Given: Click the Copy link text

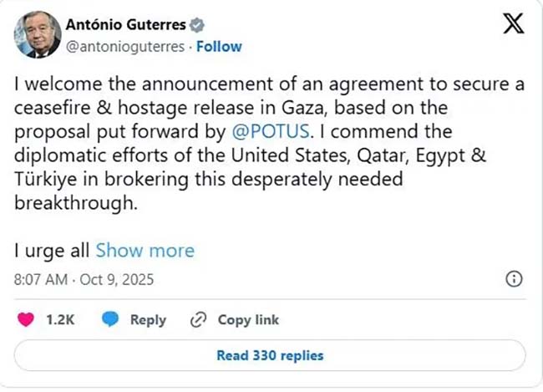Looking at the screenshot, I should click(248, 320).
